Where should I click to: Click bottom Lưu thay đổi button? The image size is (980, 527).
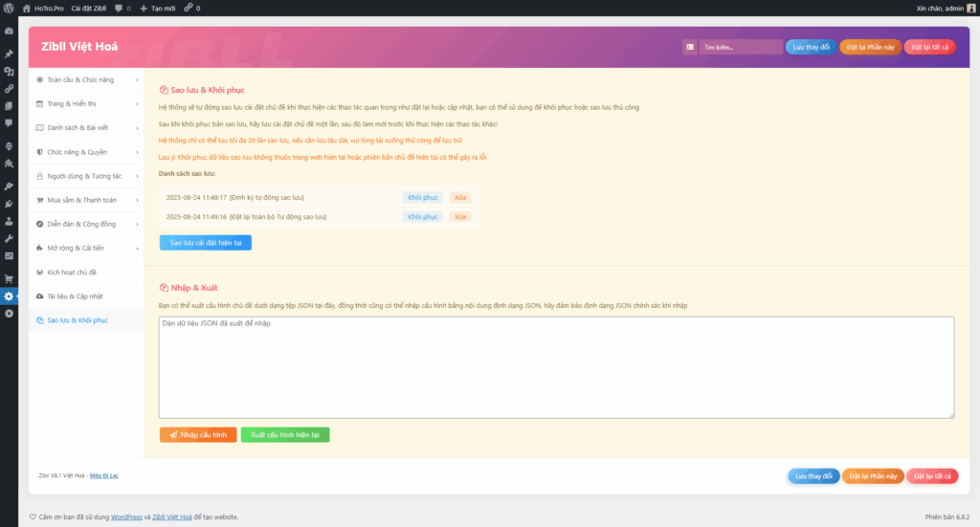pyautogui.click(x=813, y=476)
